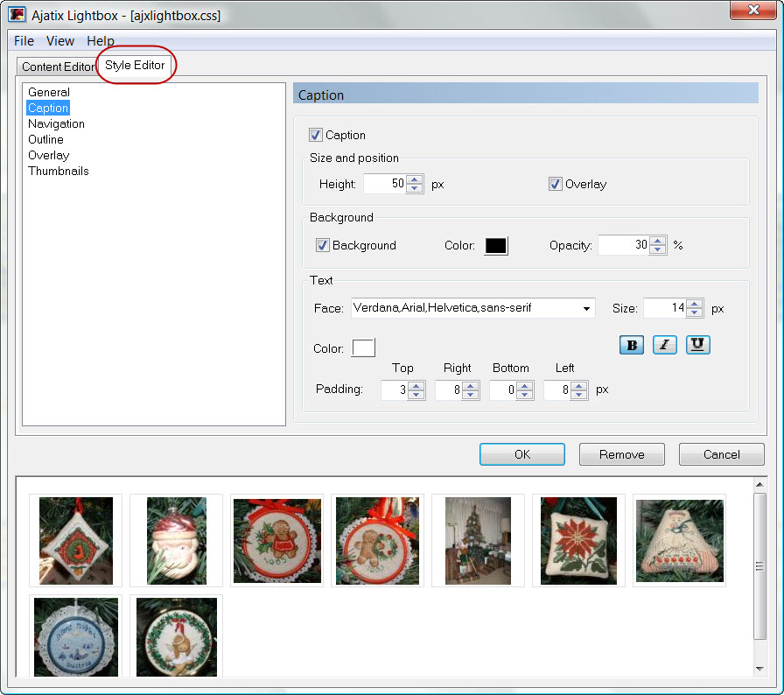Click thumbnail scrollbar up arrow
This screenshot has width=784, height=695.
coord(759,485)
